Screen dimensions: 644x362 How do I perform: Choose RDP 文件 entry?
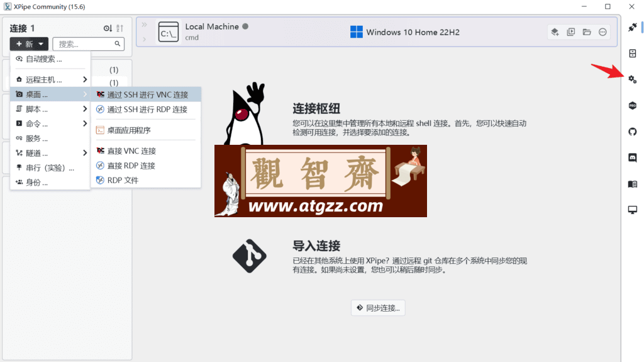pyautogui.click(x=146, y=180)
